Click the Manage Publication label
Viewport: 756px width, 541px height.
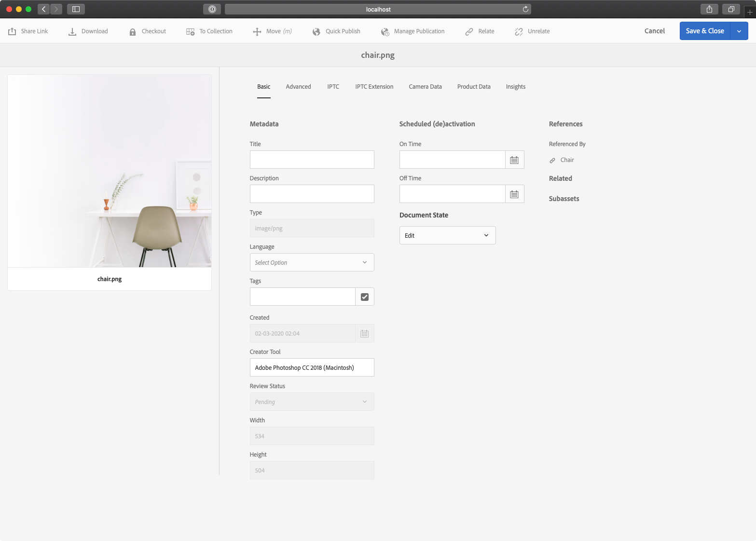(419, 31)
